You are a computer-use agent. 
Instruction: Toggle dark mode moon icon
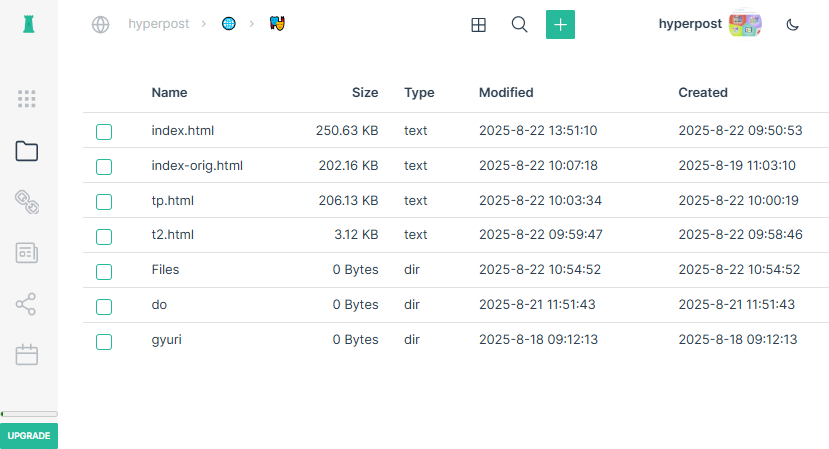792,25
